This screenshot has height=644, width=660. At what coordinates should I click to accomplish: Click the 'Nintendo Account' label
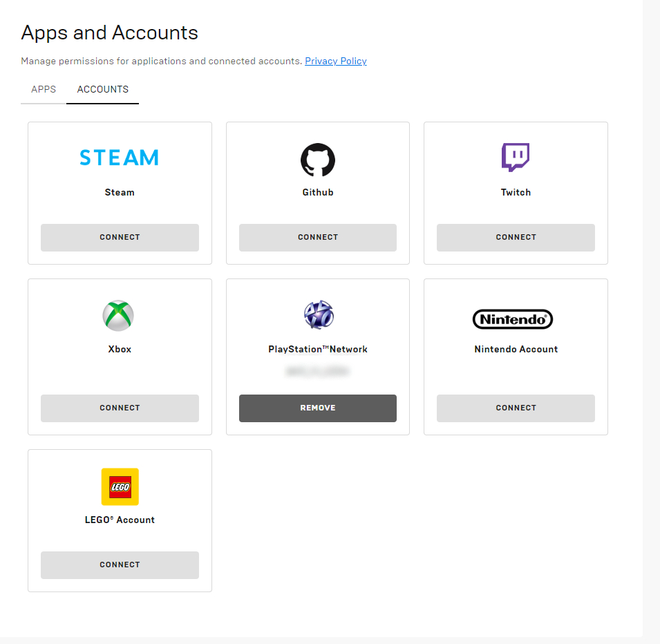click(516, 350)
